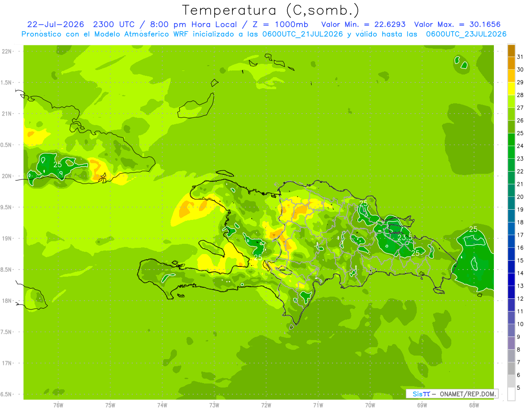
Task: Click the "19N" latitude axis label
Action: pos(7,238)
